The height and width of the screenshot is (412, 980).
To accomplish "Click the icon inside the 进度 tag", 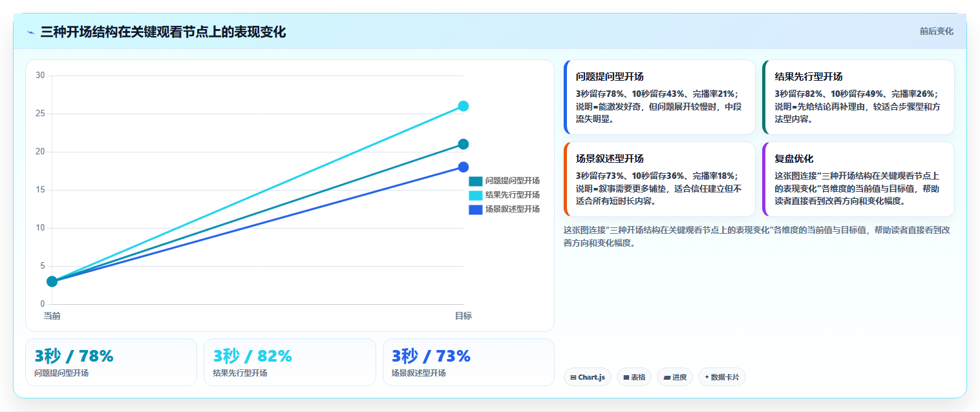I will tap(667, 377).
